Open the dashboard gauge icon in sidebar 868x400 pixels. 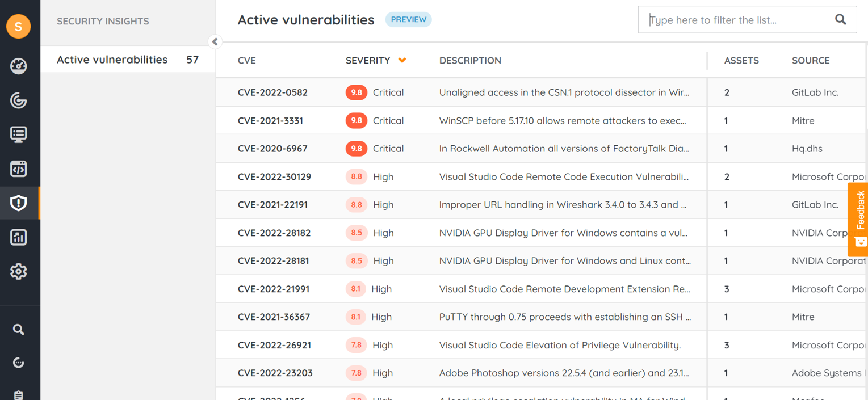[19, 66]
